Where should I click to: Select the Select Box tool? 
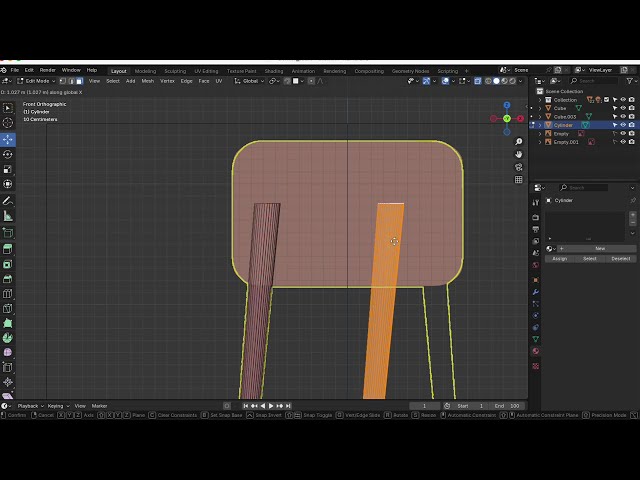coord(8,108)
